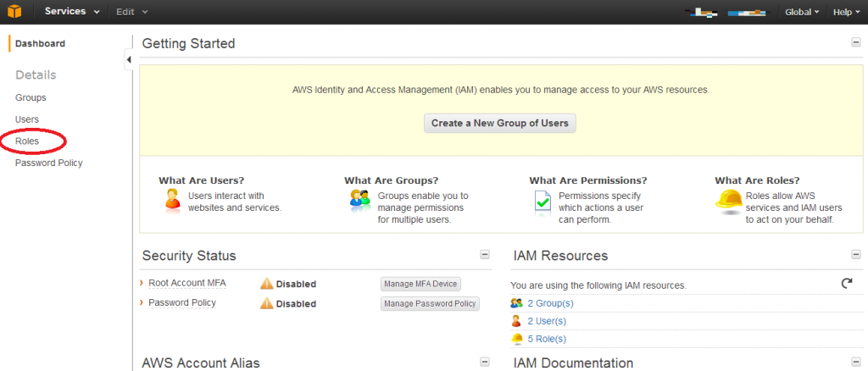Collapse the IAM Resources section
868x371 pixels.
click(x=856, y=255)
